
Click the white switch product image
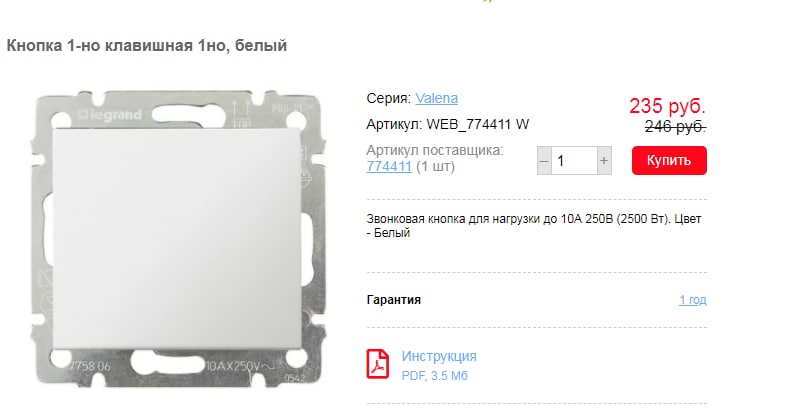(x=178, y=239)
